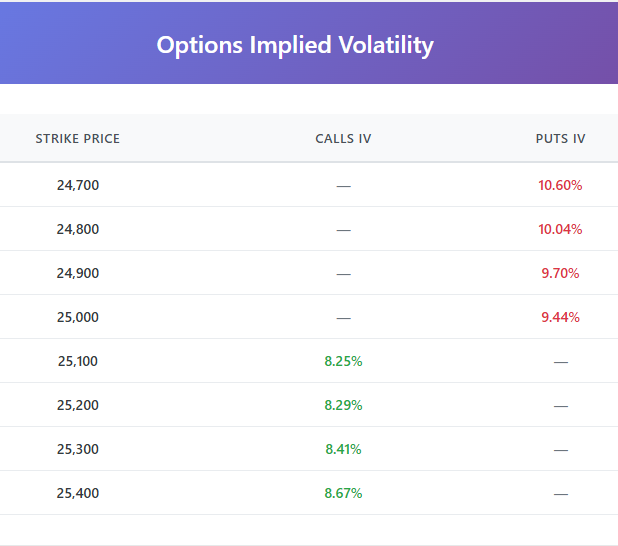This screenshot has height=546, width=618.
Task: Click the 8.25% calls IV value
Action: coord(343,361)
